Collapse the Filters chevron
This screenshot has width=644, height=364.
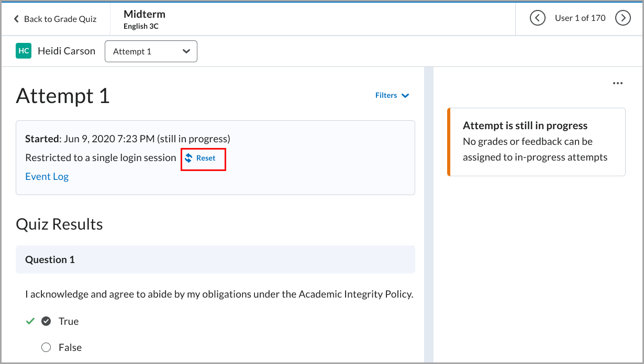[x=405, y=96]
